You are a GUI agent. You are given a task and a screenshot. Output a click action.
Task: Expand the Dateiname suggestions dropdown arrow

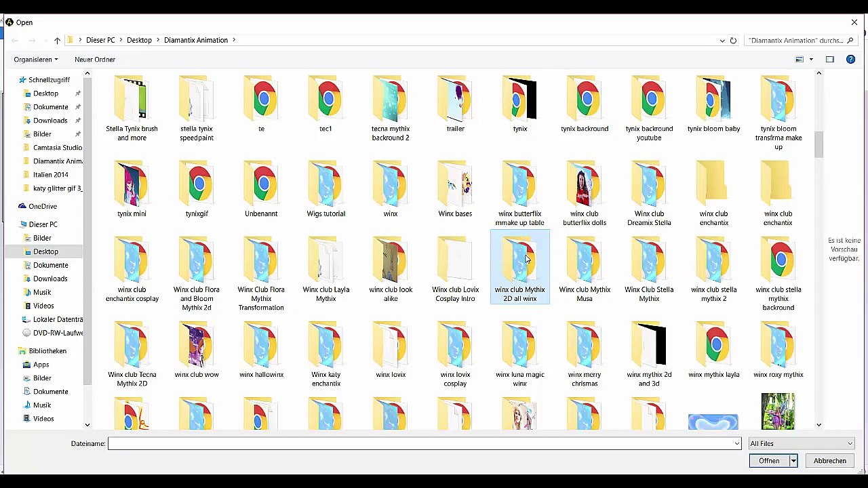point(736,443)
